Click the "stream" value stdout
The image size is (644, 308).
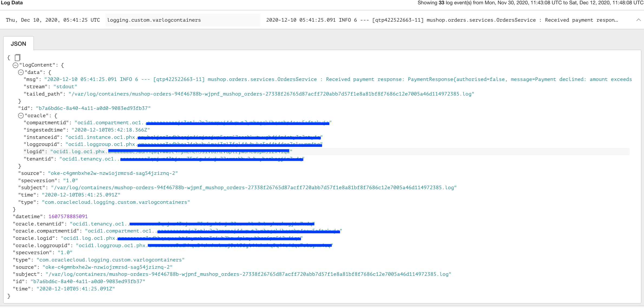click(65, 87)
